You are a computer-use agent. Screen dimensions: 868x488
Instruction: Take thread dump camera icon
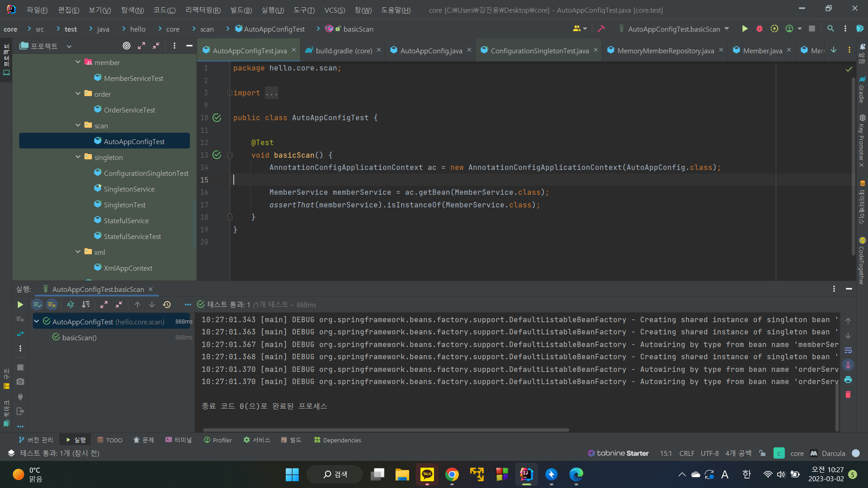[x=20, y=382]
